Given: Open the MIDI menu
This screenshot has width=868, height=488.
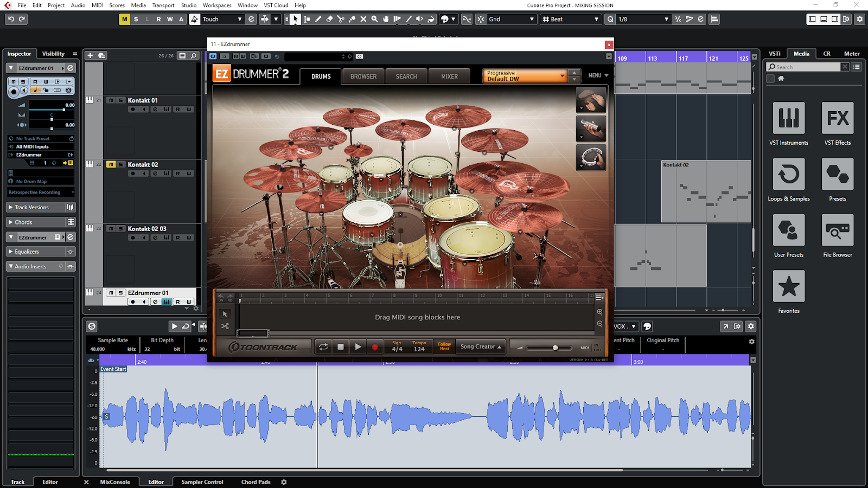Looking at the screenshot, I should tap(97, 5).
